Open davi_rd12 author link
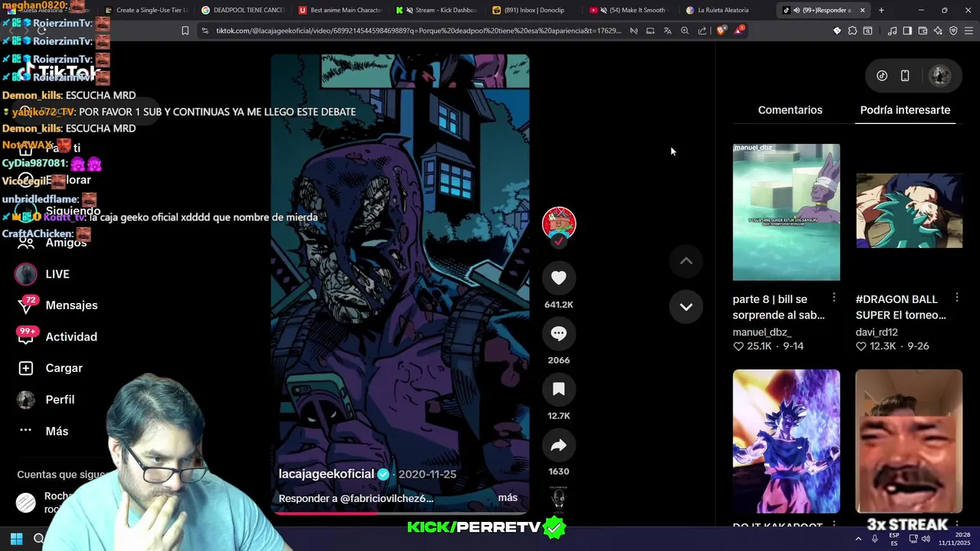Image resolution: width=980 pixels, height=551 pixels. [877, 332]
